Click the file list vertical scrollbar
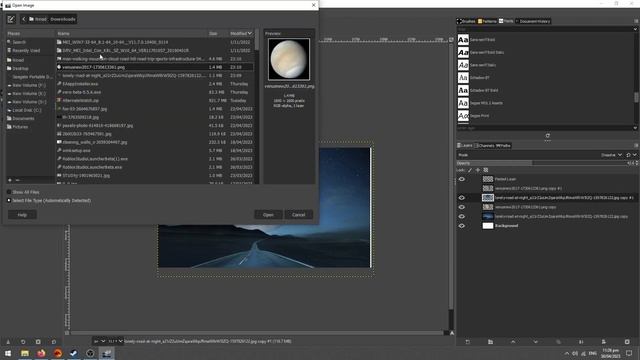 pos(257,107)
